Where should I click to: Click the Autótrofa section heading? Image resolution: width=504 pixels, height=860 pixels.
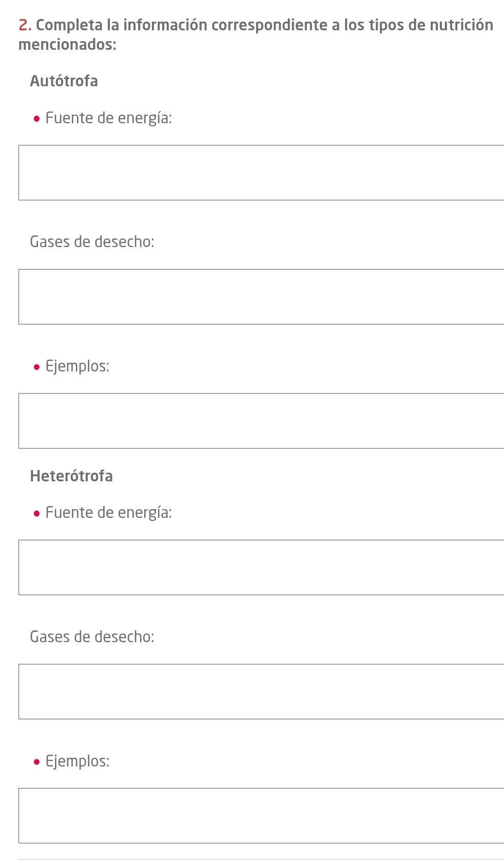[64, 81]
